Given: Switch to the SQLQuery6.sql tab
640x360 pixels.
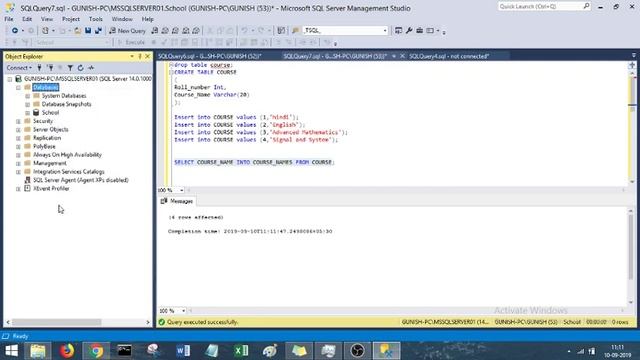Looking at the screenshot, I should click(x=210, y=56).
